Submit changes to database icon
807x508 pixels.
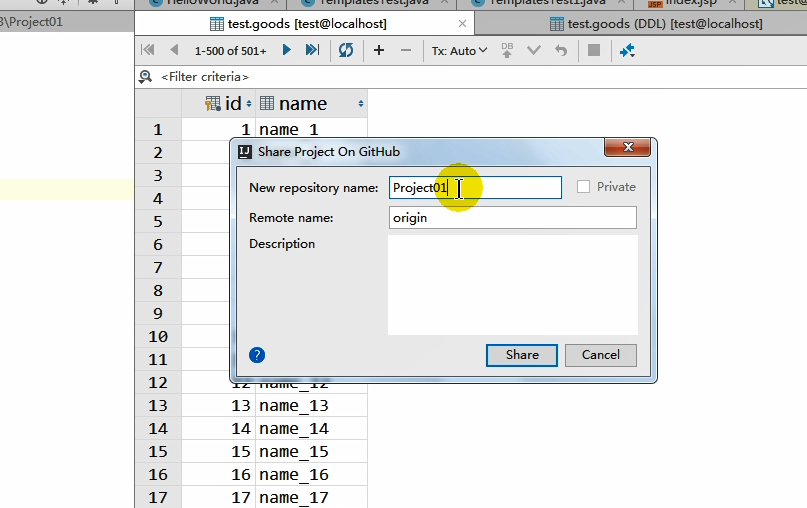[x=507, y=50]
